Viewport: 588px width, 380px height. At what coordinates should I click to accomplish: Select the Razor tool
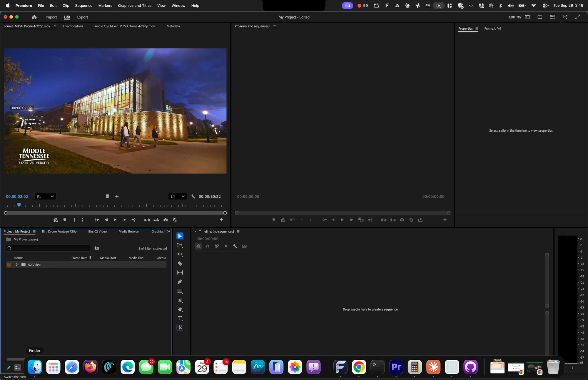point(180,263)
